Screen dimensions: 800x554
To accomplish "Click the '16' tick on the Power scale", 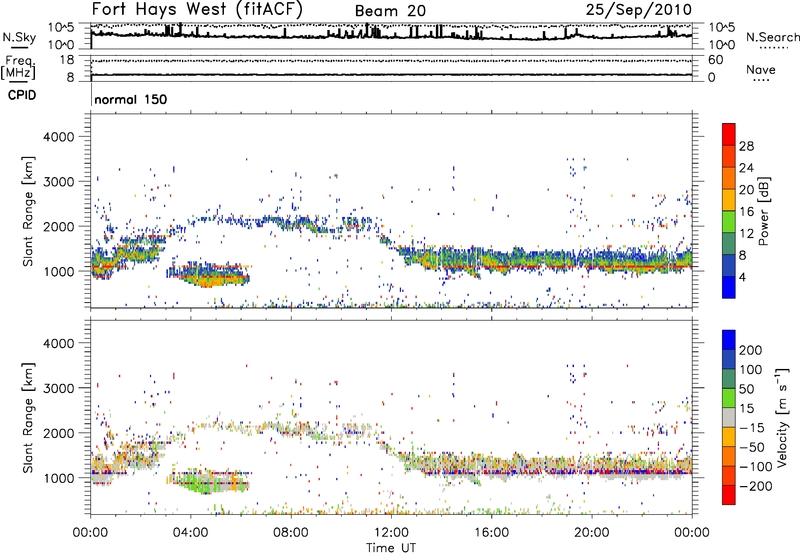I will pos(746,212).
